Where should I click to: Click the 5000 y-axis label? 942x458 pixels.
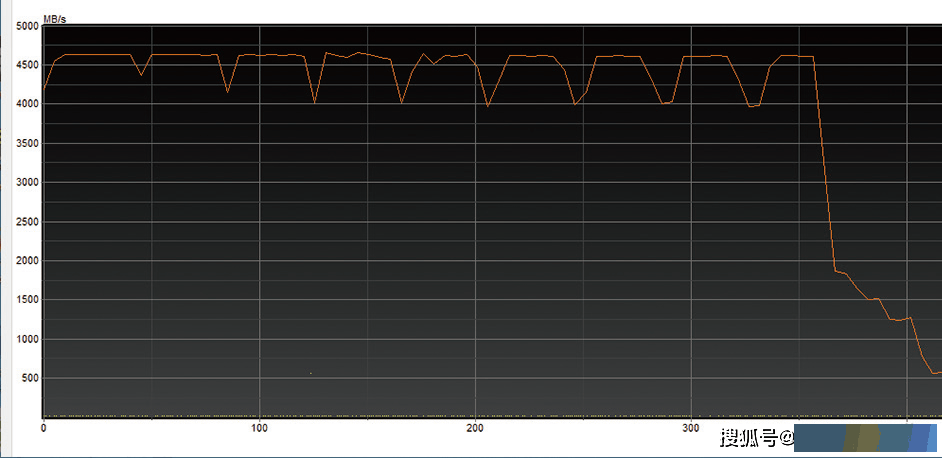click(x=28, y=26)
